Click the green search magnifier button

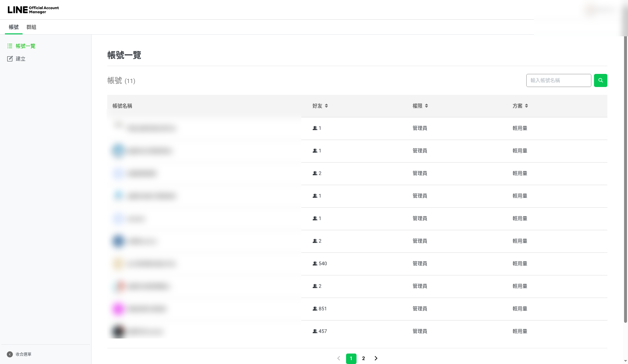pos(601,80)
